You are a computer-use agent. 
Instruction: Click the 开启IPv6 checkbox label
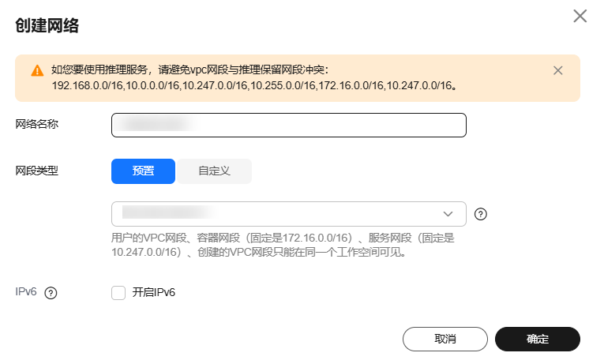154,293
